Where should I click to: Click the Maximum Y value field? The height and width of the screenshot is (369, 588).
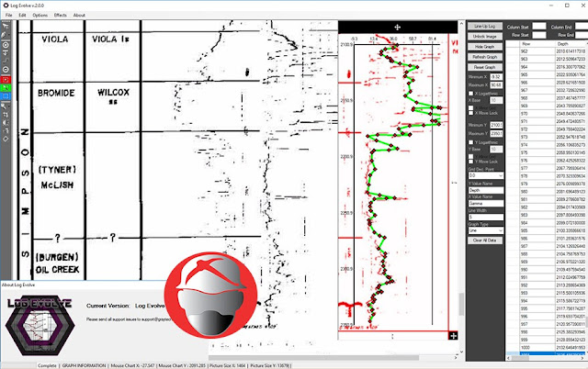click(x=496, y=133)
